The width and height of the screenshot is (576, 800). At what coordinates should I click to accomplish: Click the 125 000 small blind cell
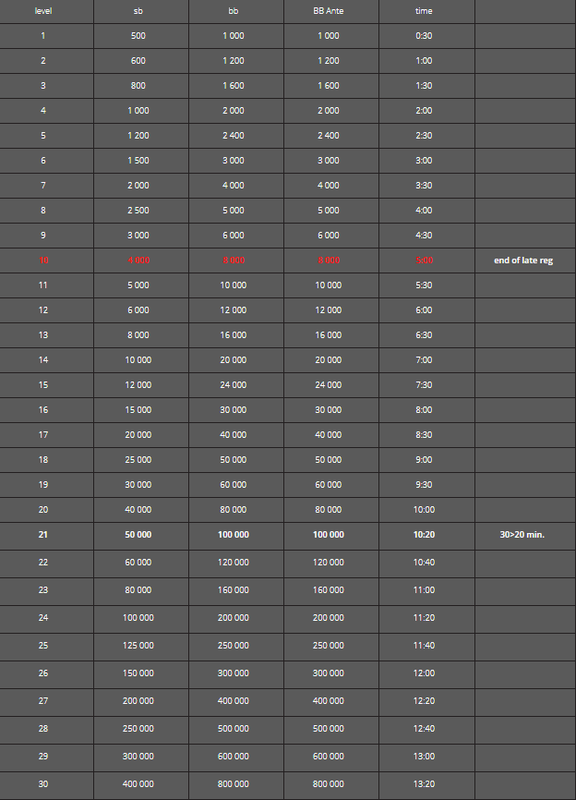click(x=138, y=645)
